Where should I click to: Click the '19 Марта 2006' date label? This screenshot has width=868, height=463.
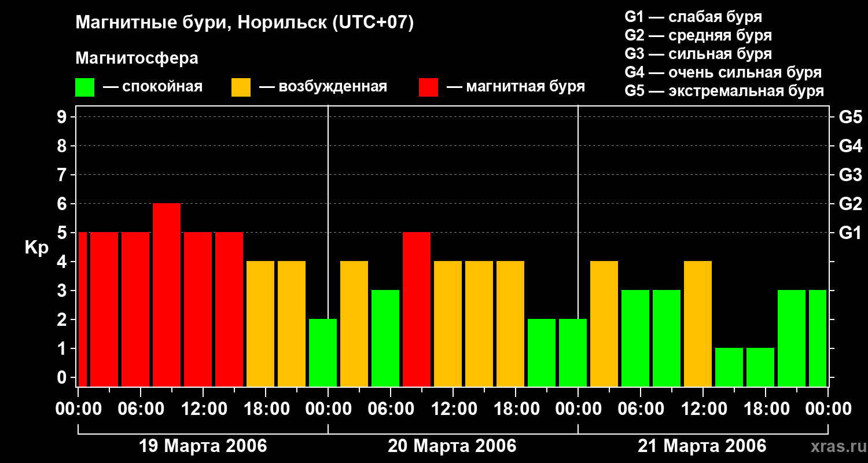203,446
